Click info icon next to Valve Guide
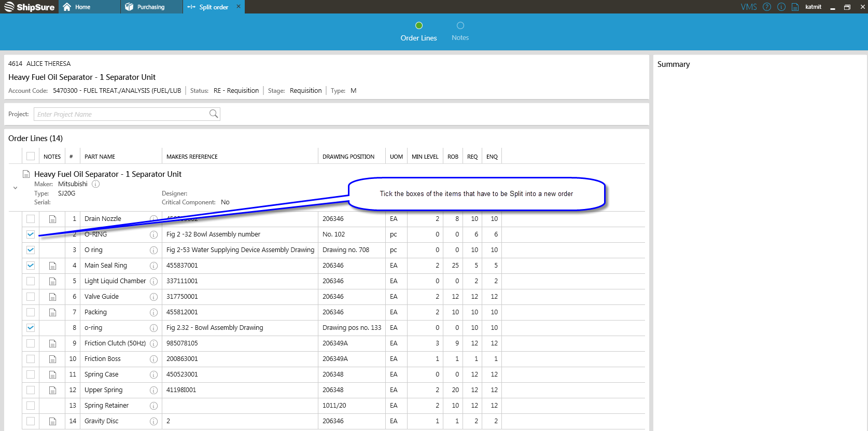 coord(153,297)
